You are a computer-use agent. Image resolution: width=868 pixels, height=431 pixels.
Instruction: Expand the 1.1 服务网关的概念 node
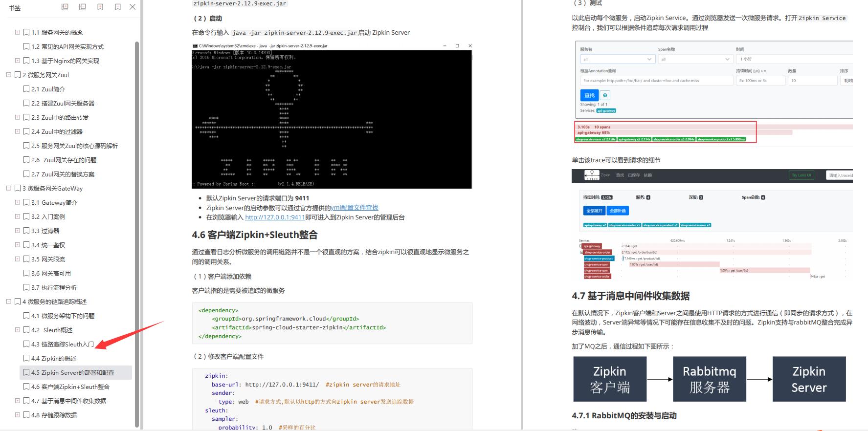coord(18,32)
